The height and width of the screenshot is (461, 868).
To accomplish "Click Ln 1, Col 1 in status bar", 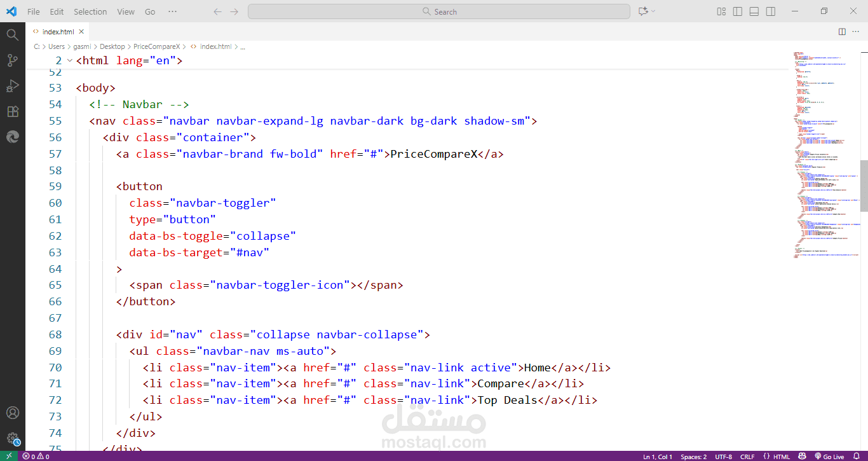I will (658, 457).
